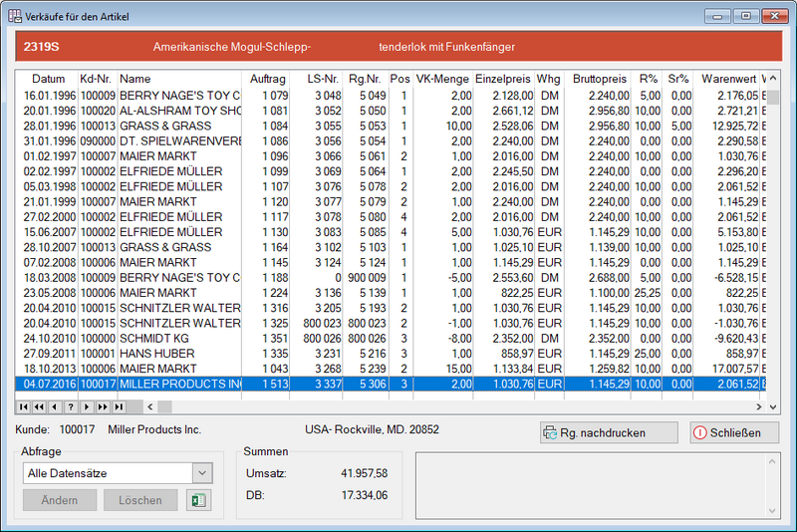Sort by the Datum column header
Image resolution: width=797 pixels, height=532 pixels.
coord(48,79)
